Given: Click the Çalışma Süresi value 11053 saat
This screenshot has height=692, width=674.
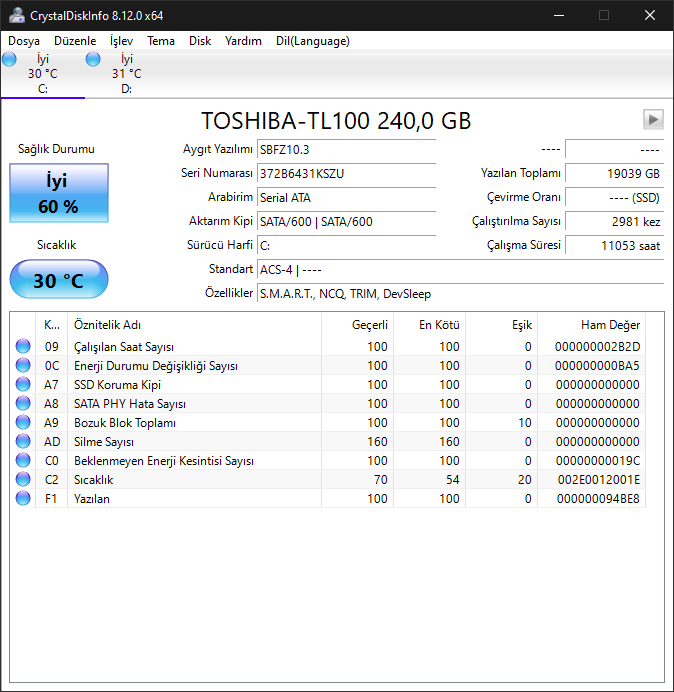Looking at the screenshot, I should coord(614,245).
